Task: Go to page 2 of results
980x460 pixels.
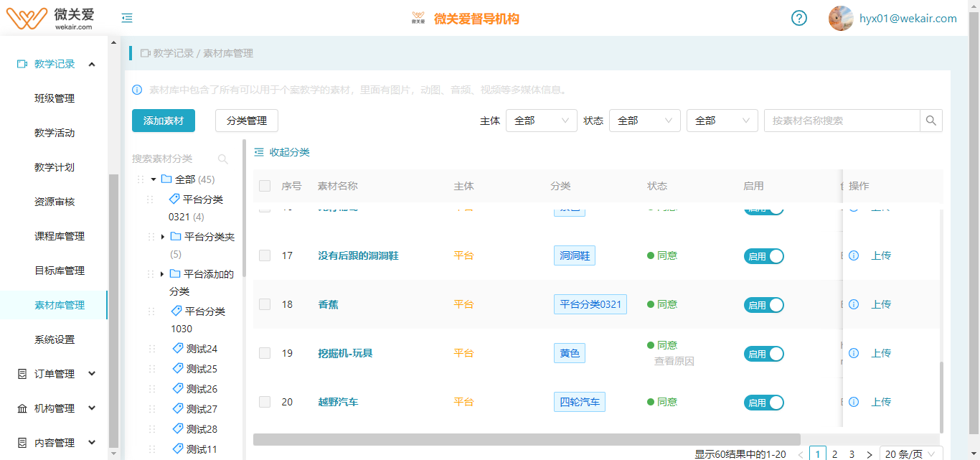Action: coord(835,454)
